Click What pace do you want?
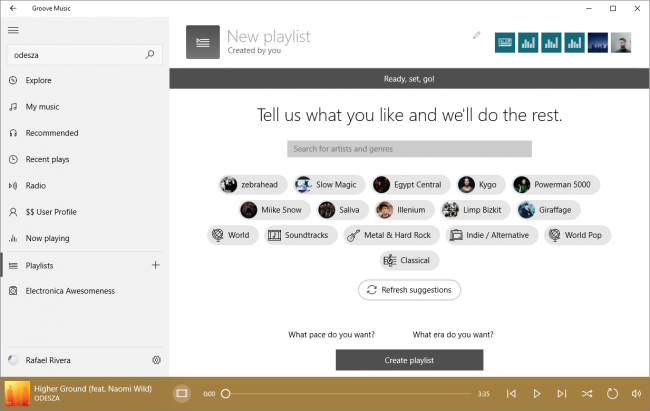Image resolution: width=650 pixels, height=411 pixels. click(x=331, y=335)
